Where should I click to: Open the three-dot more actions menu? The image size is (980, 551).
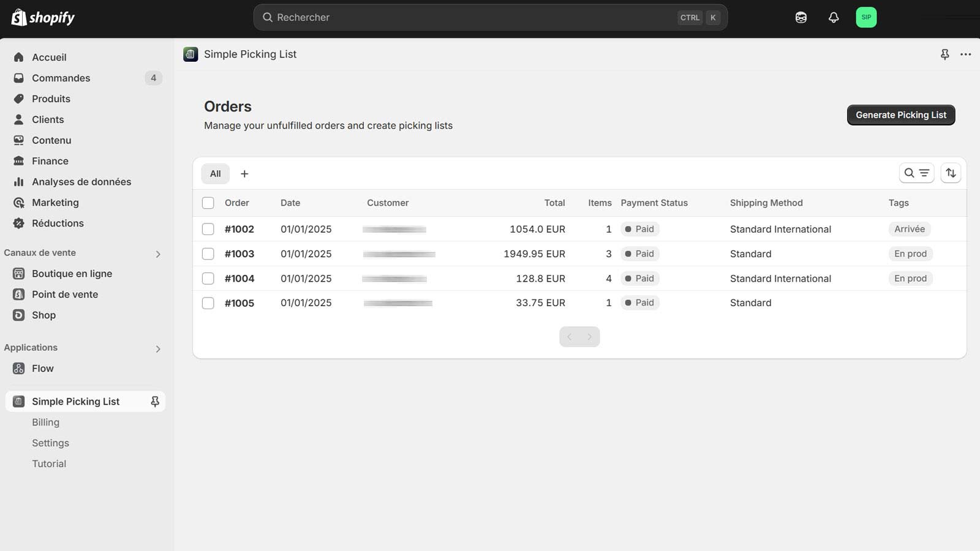point(965,54)
